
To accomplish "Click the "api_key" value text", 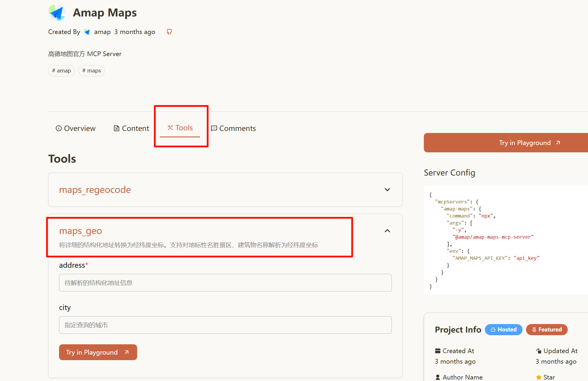I will pyautogui.click(x=526, y=258).
